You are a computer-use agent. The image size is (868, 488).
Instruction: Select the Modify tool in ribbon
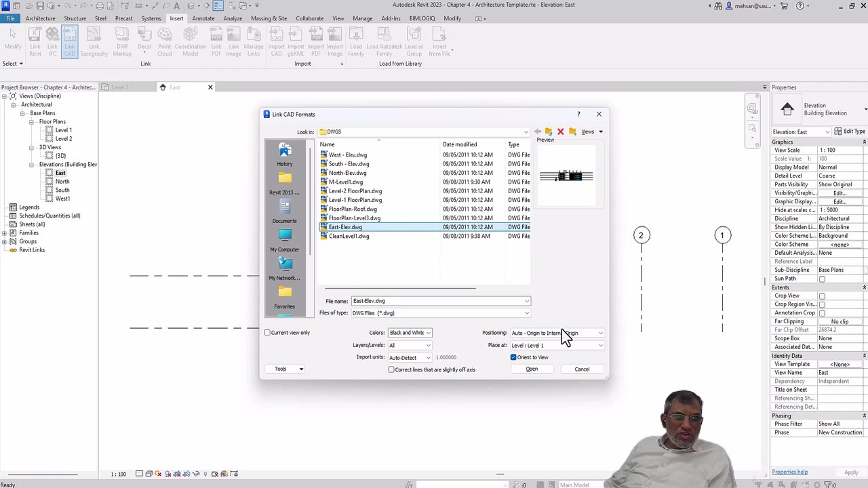(x=13, y=39)
